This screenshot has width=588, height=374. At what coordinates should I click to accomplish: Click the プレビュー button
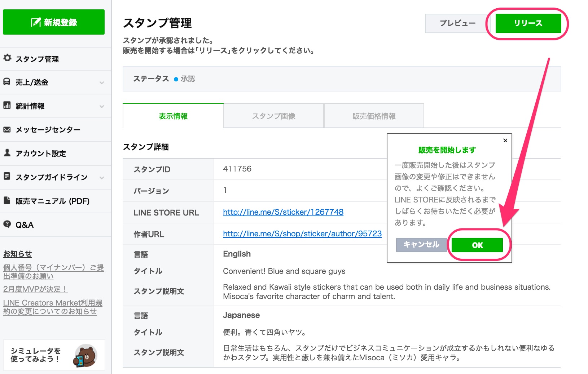coord(457,23)
